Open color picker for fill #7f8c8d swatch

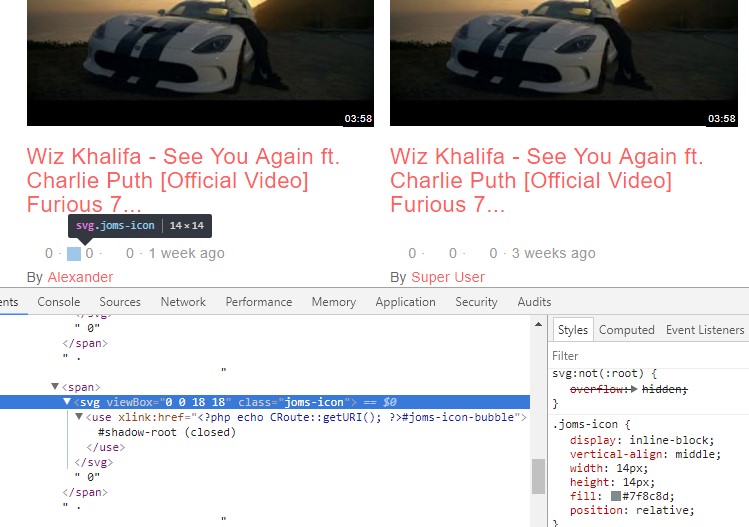[x=616, y=496]
